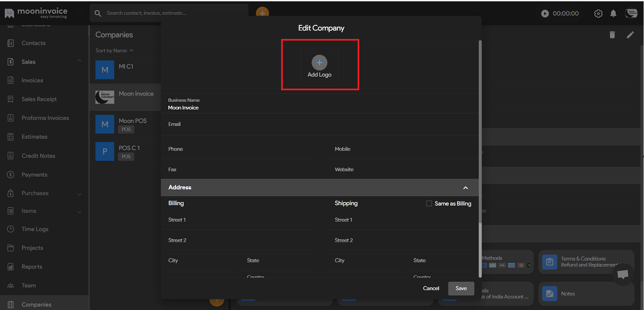The height and width of the screenshot is (310, 644).
Task: Click the Invoices document icon
Action: 11,81
